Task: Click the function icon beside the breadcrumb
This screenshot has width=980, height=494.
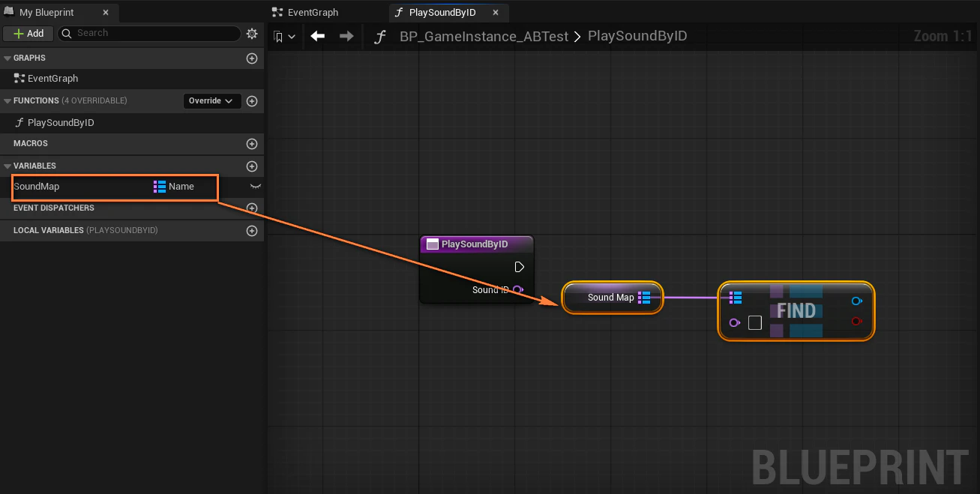Action: tap(380, 36)
